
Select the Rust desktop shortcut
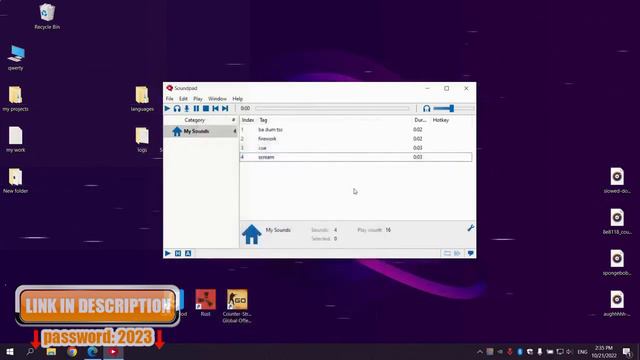click(x=205, y=302)
